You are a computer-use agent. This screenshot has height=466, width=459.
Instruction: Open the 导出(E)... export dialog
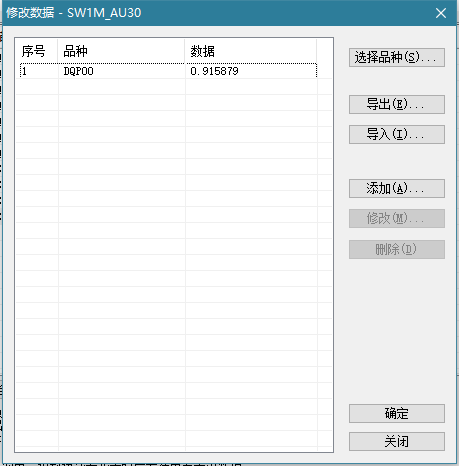[x=397, y=104]
